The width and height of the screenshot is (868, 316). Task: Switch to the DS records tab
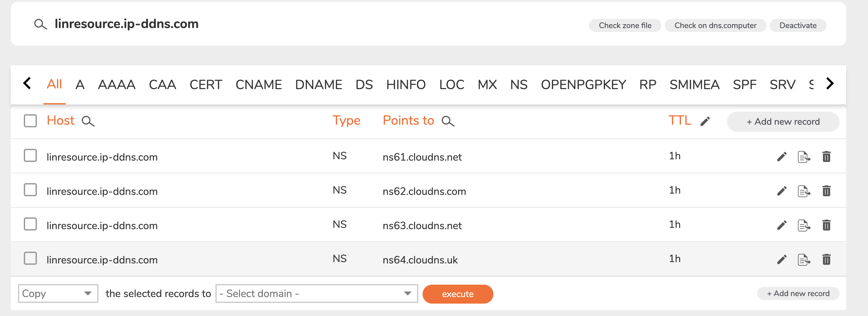tap(364, 85)
